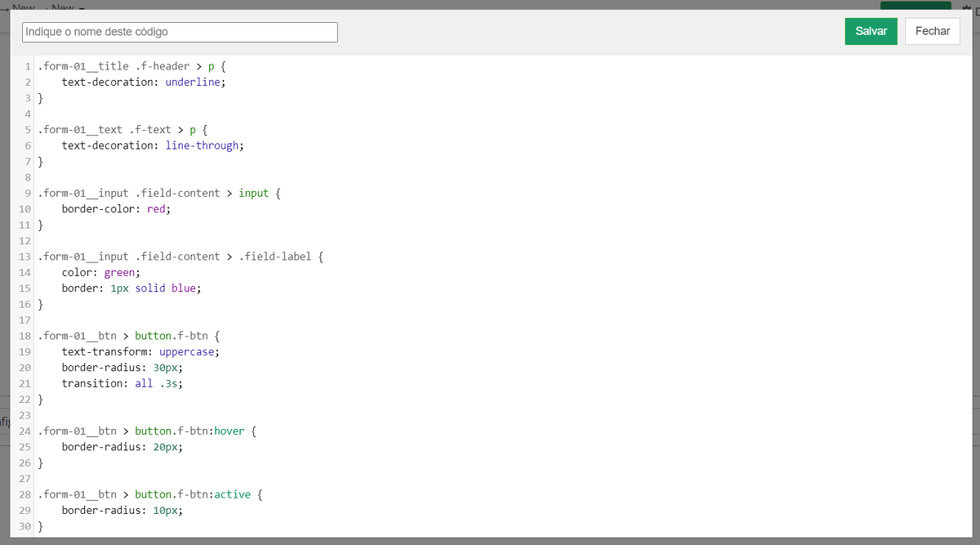The height and width of the screenshot is (545, 980).
Task: Click the red border-color value
Action: click(156, 209)
